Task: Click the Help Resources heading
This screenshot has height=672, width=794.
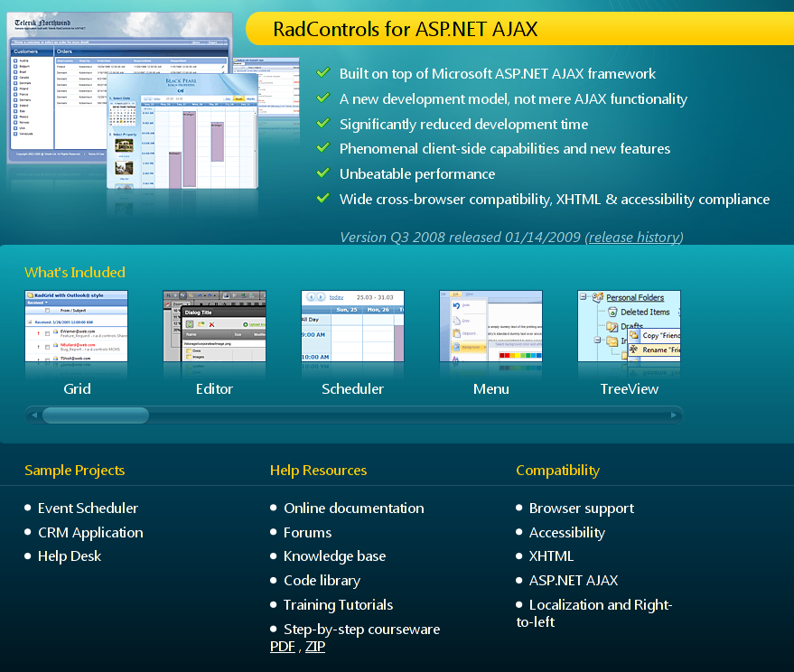Action: [x=319, y=471]
